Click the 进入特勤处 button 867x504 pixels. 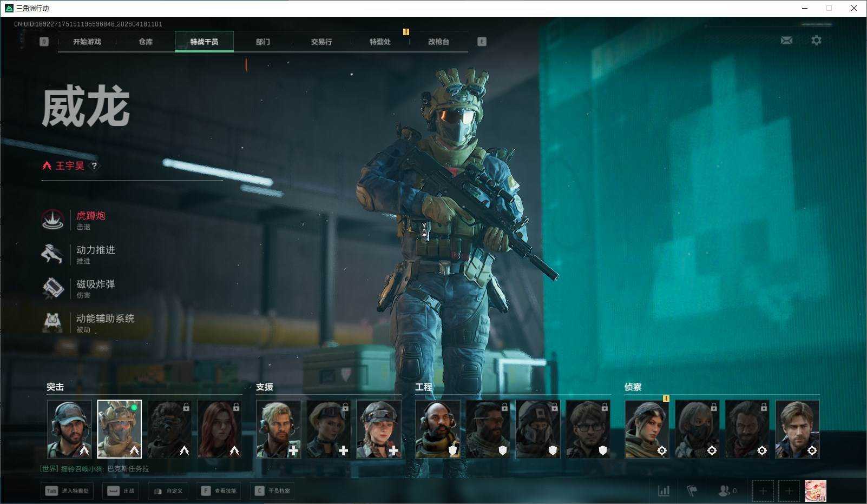67,491
